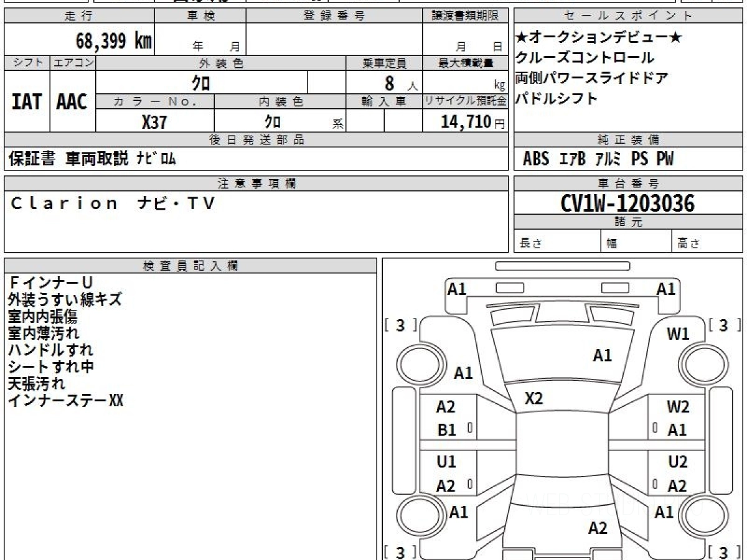The image size is (747, 560).
Task: Select the 室内薄汚れ inspector note
Action: coord(44,334)
